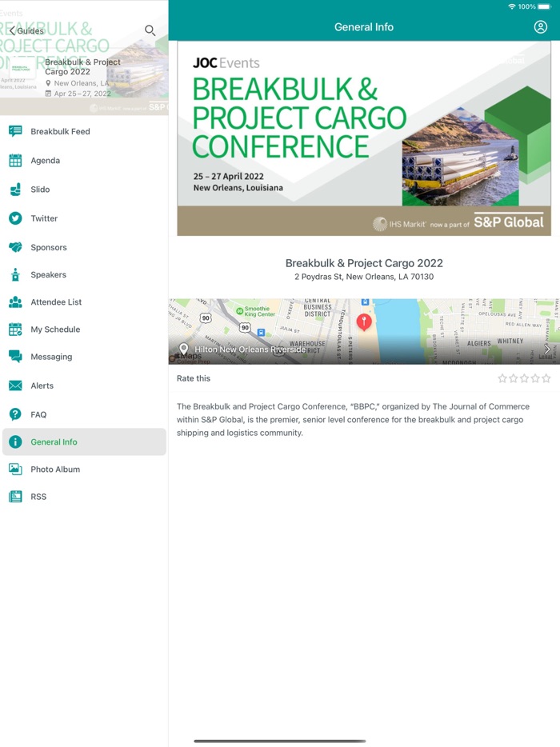Open the Agenda menu item

pyautogui.click(x=84, y=161)
